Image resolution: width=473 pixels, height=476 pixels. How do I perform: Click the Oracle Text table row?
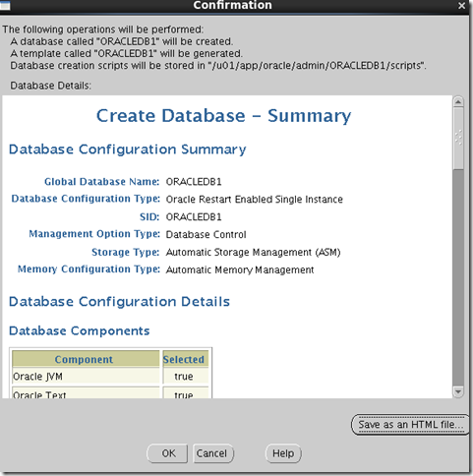(x=110, y=392)
